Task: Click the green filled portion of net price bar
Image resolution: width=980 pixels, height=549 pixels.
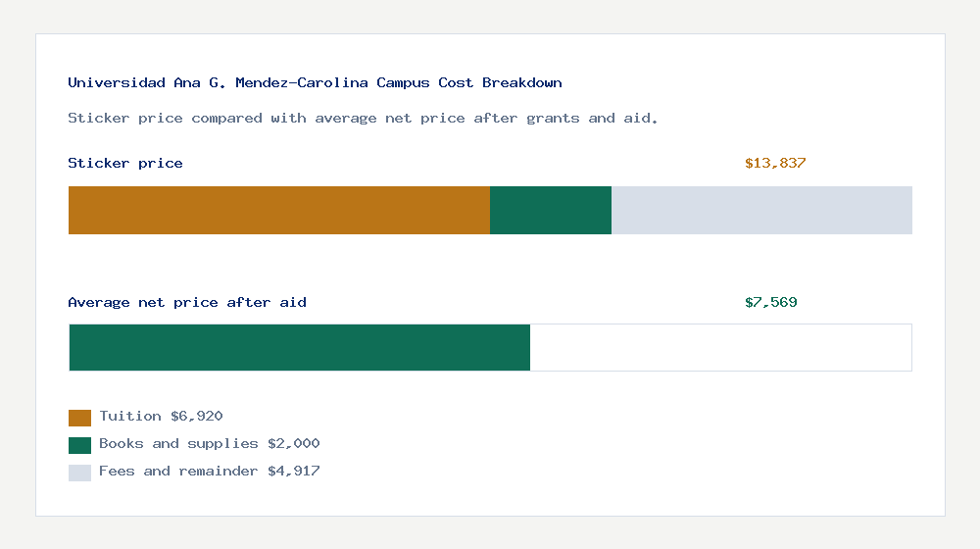Action: point(299,348)
